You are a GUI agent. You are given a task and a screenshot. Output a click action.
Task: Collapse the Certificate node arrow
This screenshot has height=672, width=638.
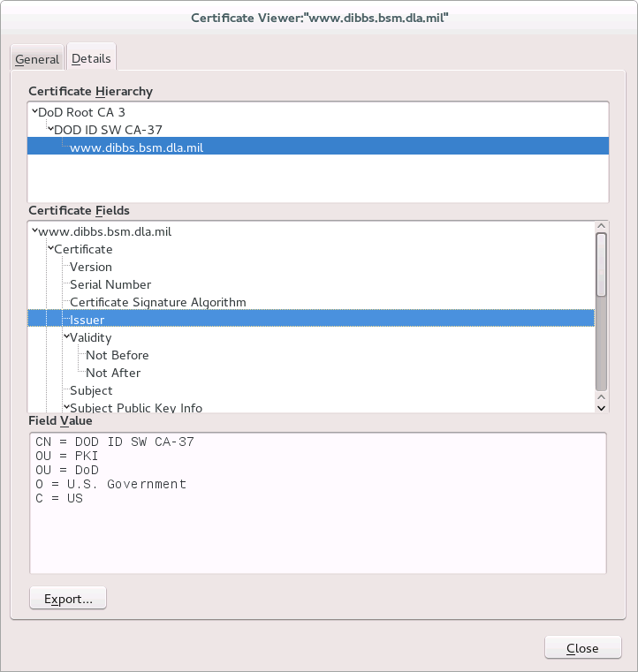(x=50, y=248)
